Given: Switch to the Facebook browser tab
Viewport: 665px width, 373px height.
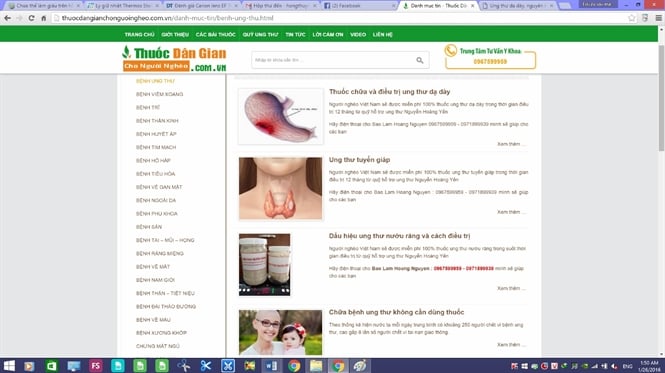Looking at the screenshot, I should point(359,6).
